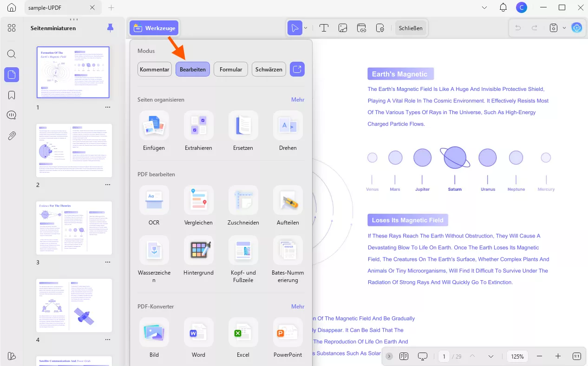This screenshot has width=588, height=366.
Task: Go to next page arrow
Action: 491,356
